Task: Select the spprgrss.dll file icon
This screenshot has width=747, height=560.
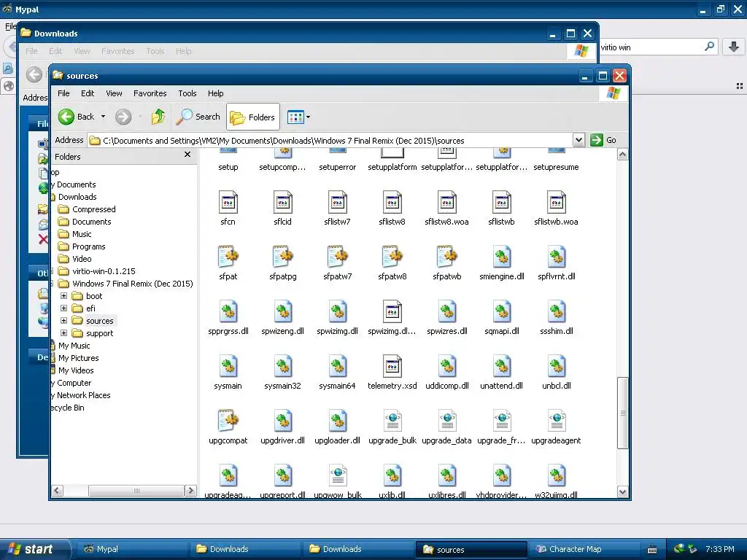Action: click(228, 311)
